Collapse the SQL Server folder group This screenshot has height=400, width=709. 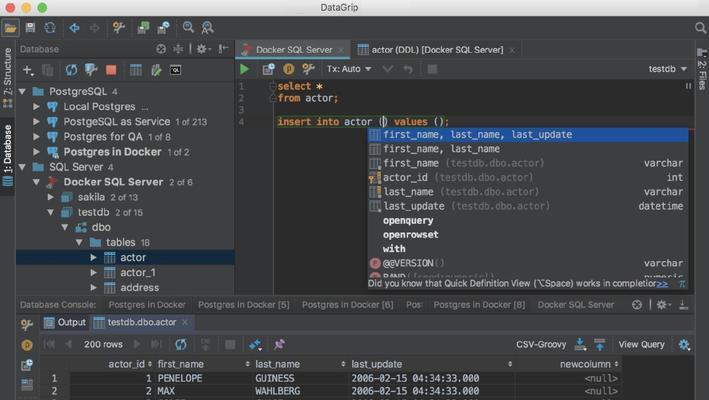point(23,167)
